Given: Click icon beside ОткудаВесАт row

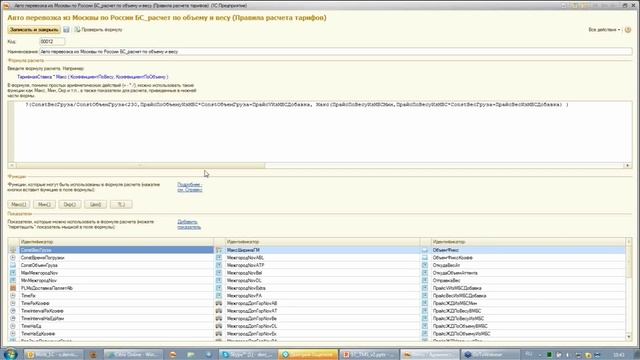Looking at the screenshot, I should pos(425,265).
